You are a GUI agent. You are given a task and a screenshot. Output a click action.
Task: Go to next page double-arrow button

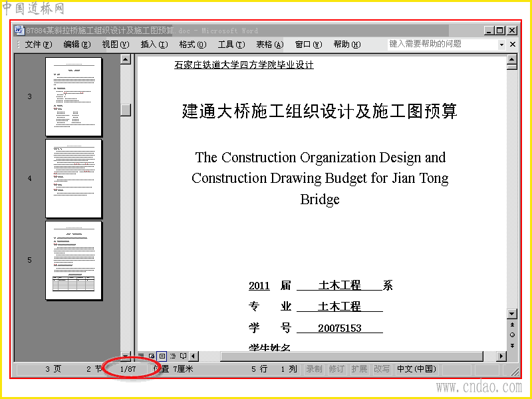[x=512, y=345]
